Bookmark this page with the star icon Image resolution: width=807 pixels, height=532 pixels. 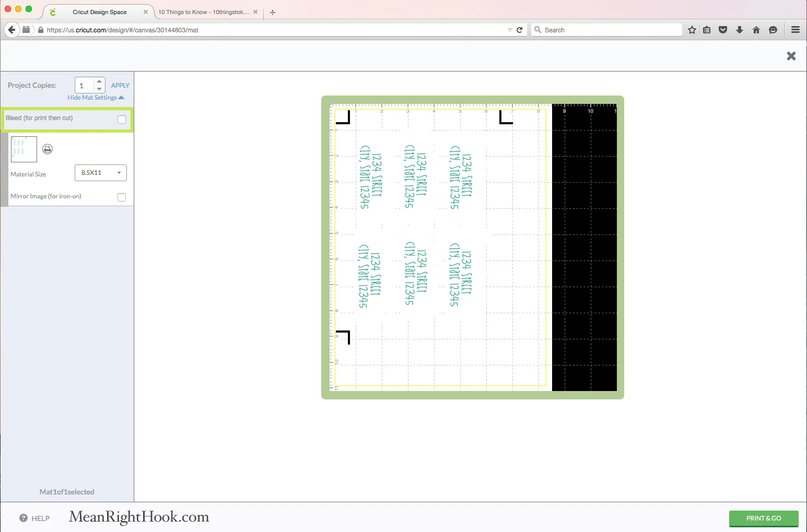coord(692,30)
